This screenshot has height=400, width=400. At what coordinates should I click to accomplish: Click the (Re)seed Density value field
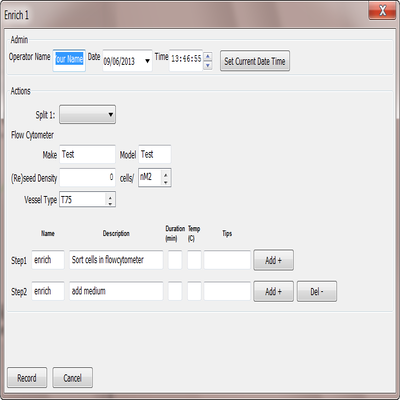tap(87, 177)
